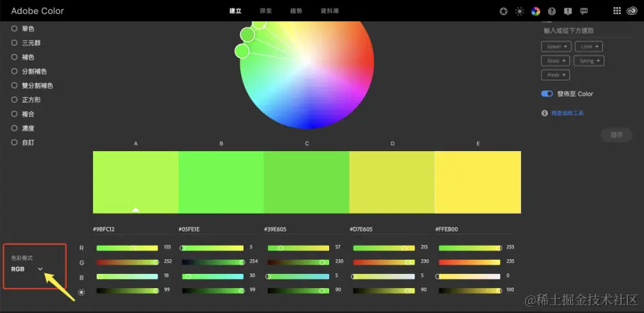Switch to the 探索 tab

click(x=266, y=11)
